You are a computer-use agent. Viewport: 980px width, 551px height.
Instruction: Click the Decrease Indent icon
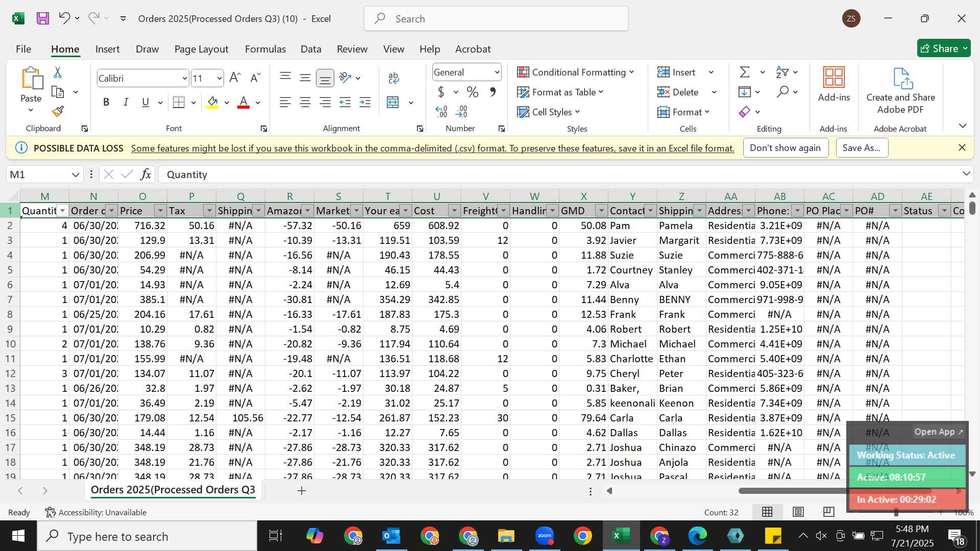(345, 103)
